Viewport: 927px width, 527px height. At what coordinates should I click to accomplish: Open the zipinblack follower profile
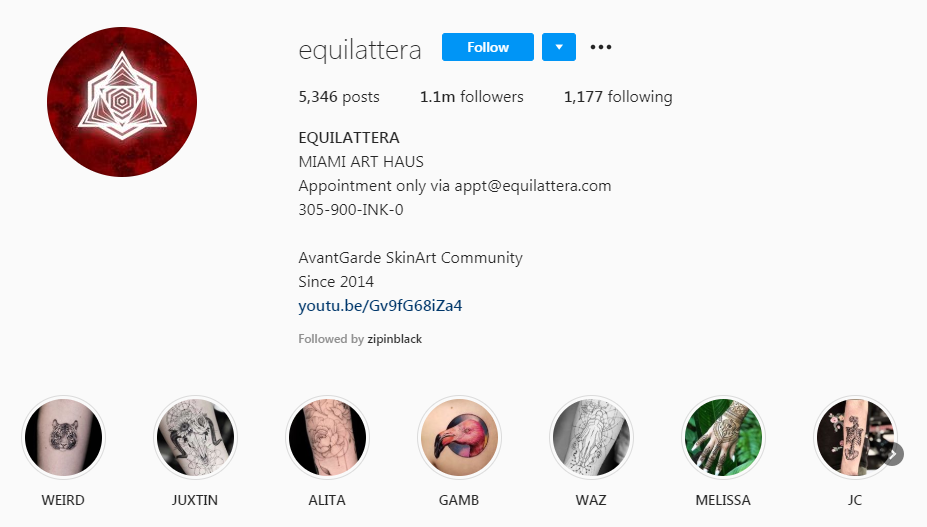coord(394,339)
